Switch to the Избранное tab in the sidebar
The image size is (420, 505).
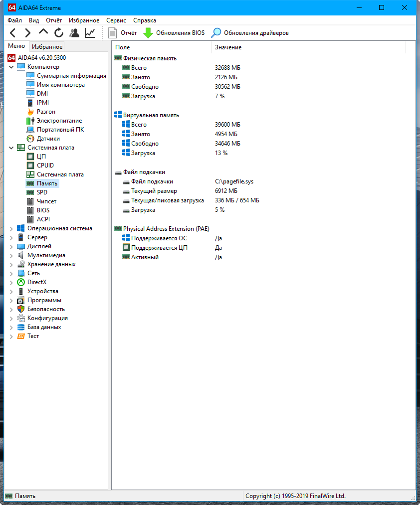tap(47, 47)
